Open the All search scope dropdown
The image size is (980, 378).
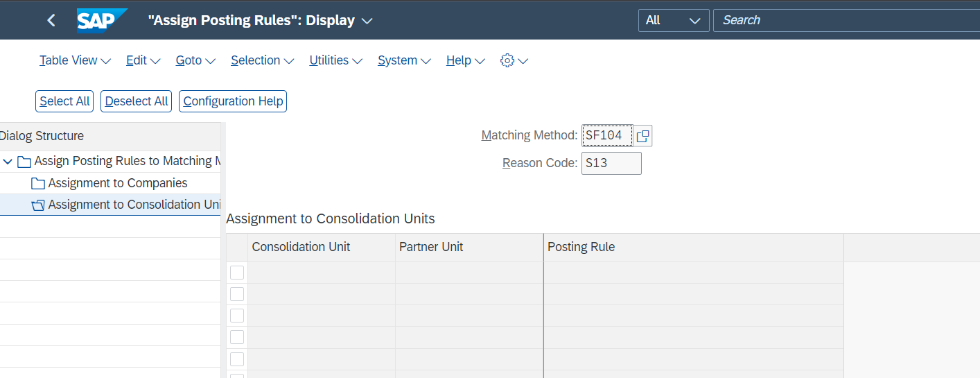point(674,20)
